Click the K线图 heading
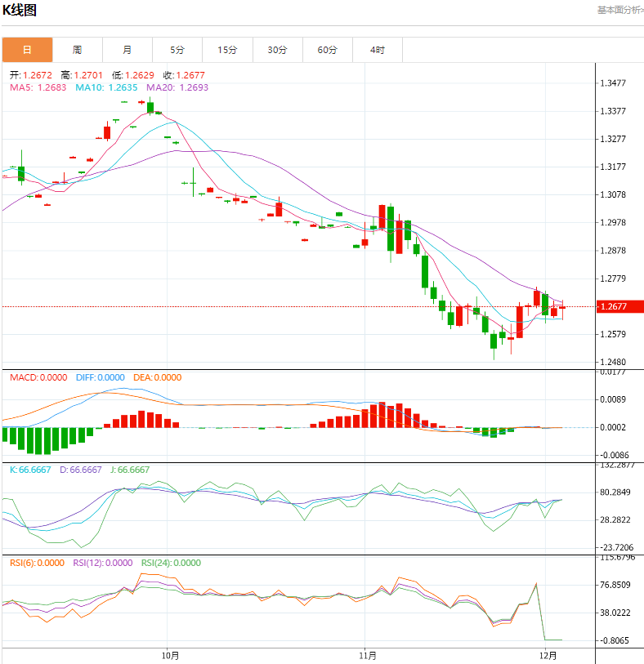Screen dimensions: 644x664 (x=20, y=10)
